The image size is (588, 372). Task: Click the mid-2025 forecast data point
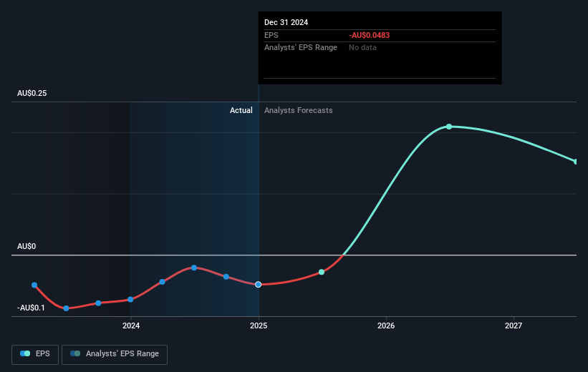[322, 272]
